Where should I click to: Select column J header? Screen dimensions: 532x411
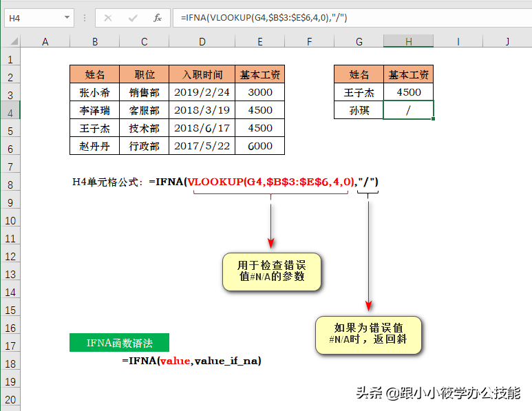pyautogui.click(x=507, y=41)
